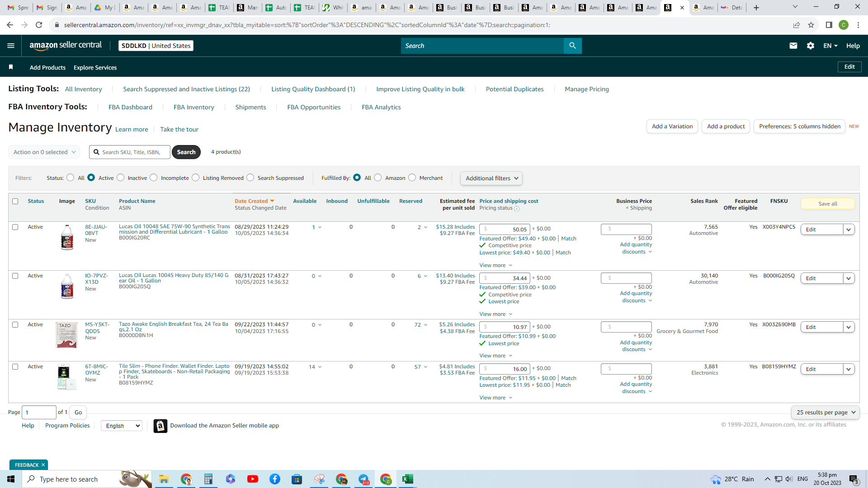Select the Listing Removed radio button
Screen dimensions: 868x488
[196, 178]
